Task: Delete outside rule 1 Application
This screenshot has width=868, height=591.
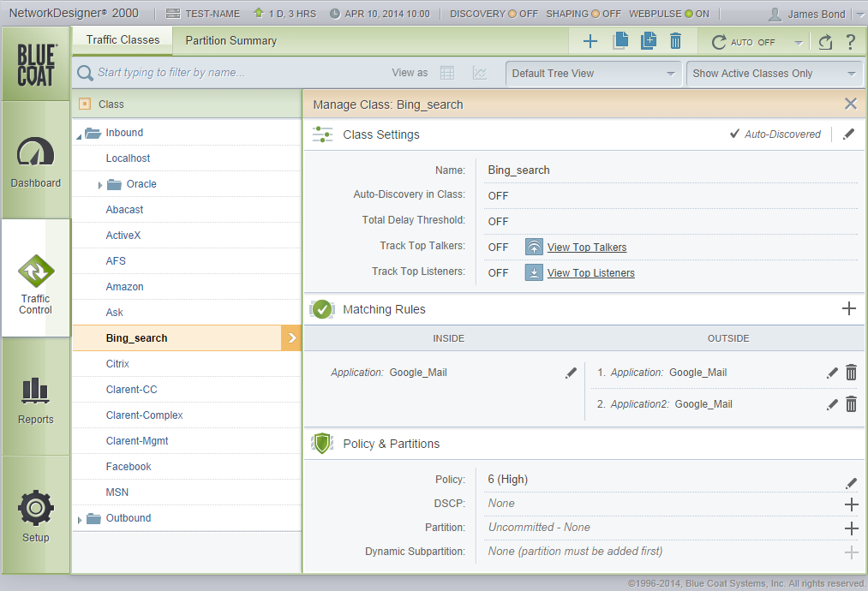Action: [x=852, y=373]
